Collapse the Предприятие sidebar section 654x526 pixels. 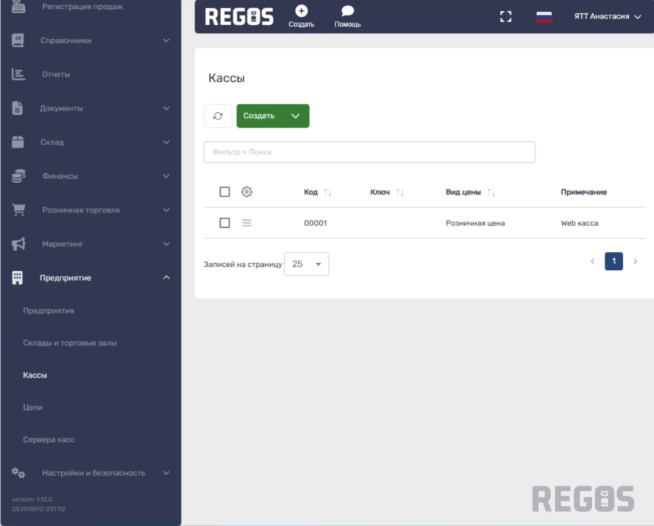click(166, 277)
